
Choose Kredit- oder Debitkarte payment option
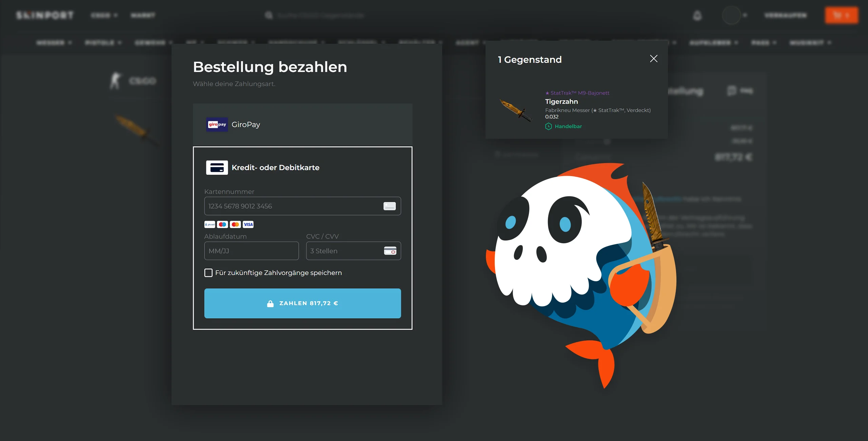tap(275, 168)
